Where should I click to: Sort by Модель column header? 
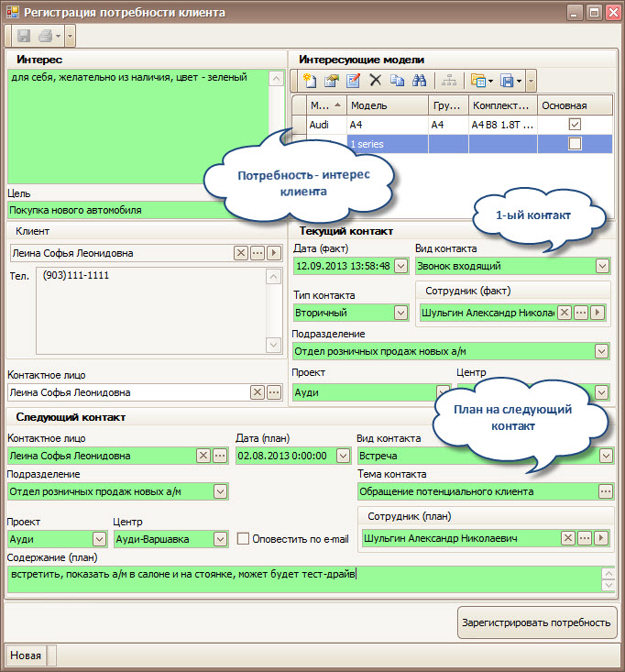[387, 105]
